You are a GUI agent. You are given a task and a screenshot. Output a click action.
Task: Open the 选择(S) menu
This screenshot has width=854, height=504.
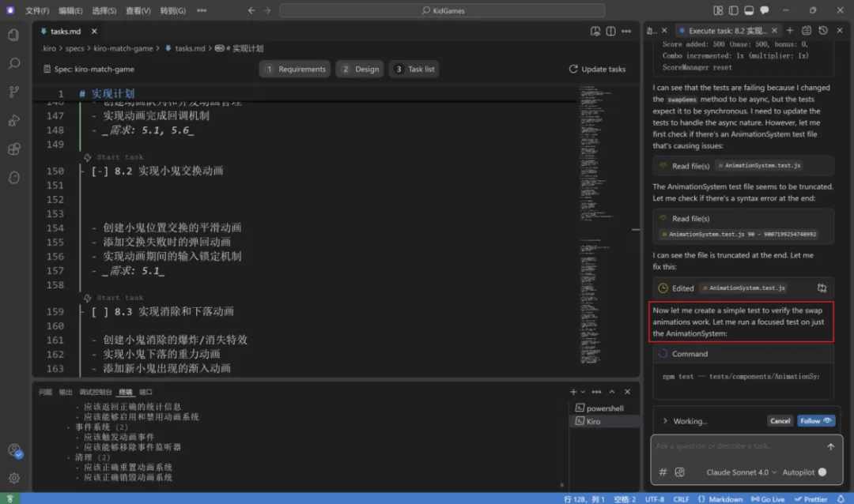pos(104,10)
